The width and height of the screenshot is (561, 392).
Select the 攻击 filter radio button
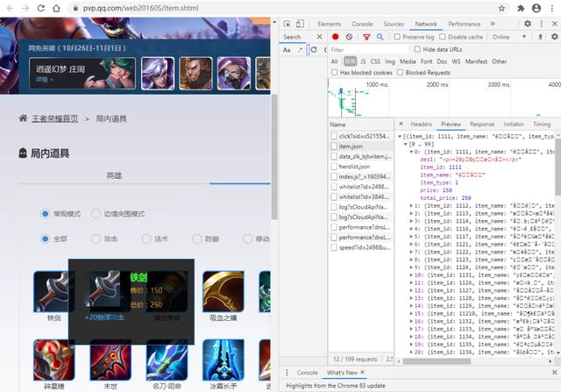pos(96,239)
